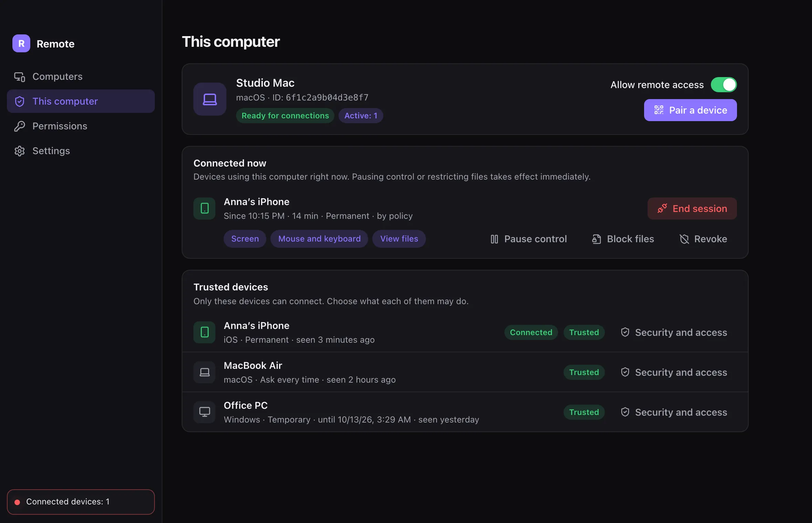Open Settings from the sidebar

click(81, 151)
